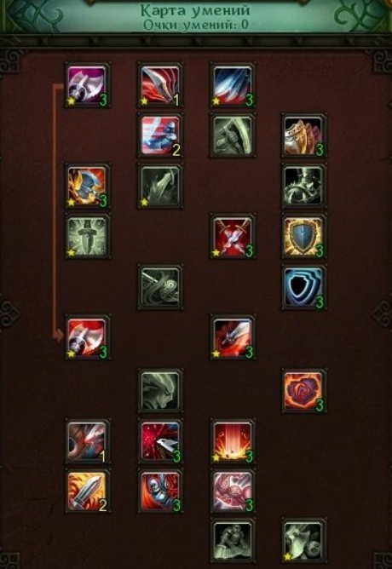Select the armored gauntlet punch skill level 2
The image size is (392, 569).
160,135
